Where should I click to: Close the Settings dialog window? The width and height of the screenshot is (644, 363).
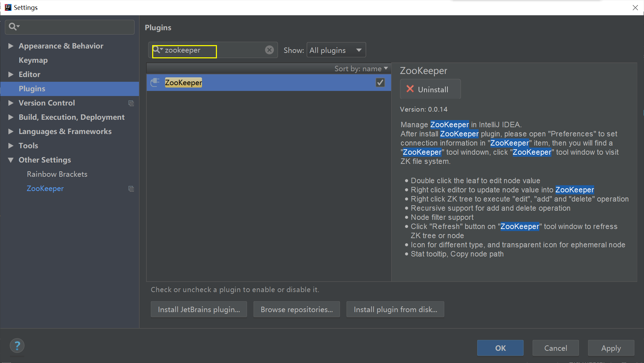click(x=635, y=7)
